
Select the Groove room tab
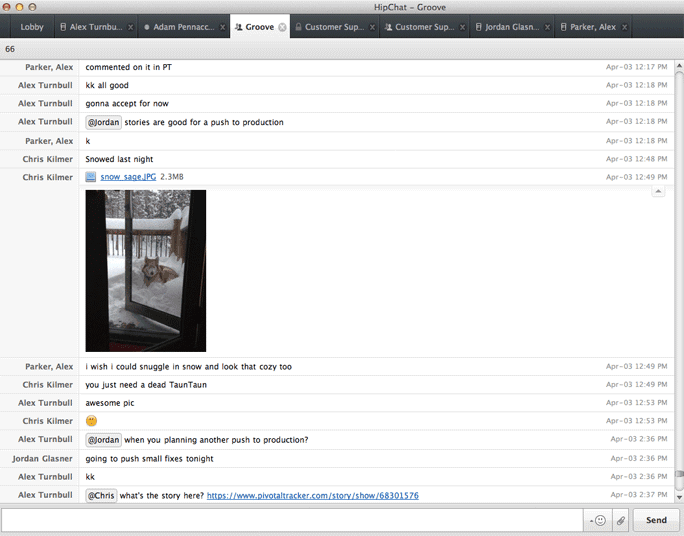click(260, 27)
